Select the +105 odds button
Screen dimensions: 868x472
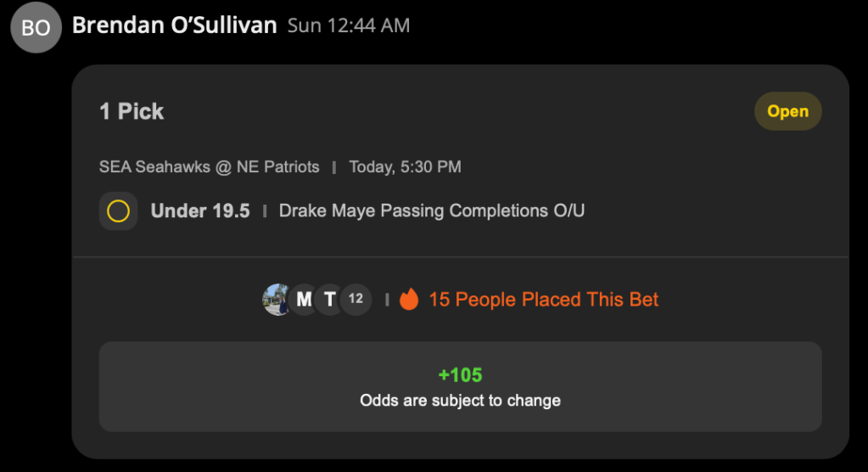(x=461, y=387)
